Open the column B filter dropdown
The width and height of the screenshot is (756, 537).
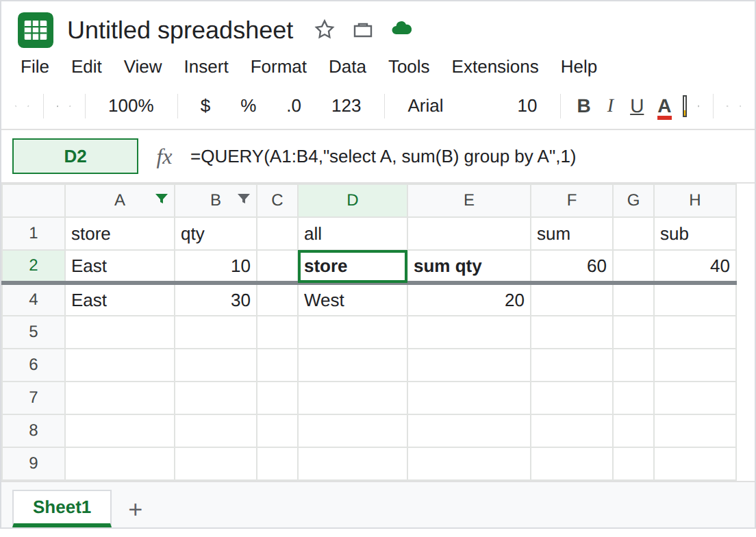[x=244, y=198]
